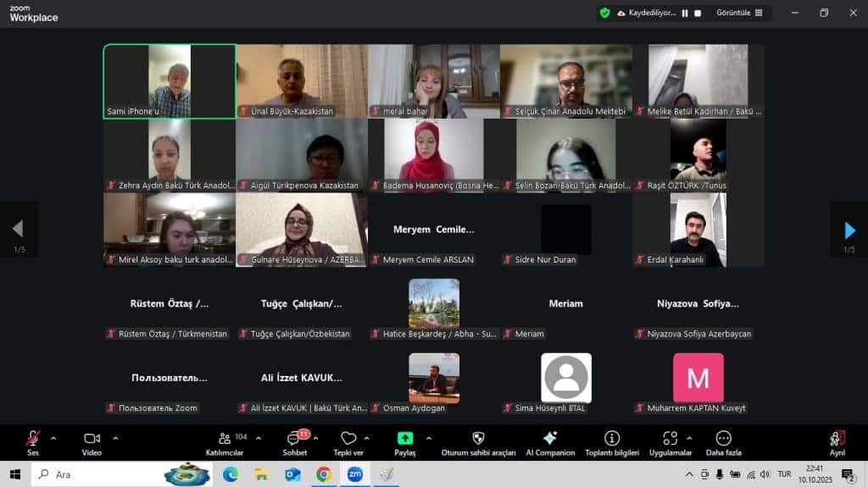Leave the meeting with Ayrıl button
868x487 pixels.
[837, 442]
